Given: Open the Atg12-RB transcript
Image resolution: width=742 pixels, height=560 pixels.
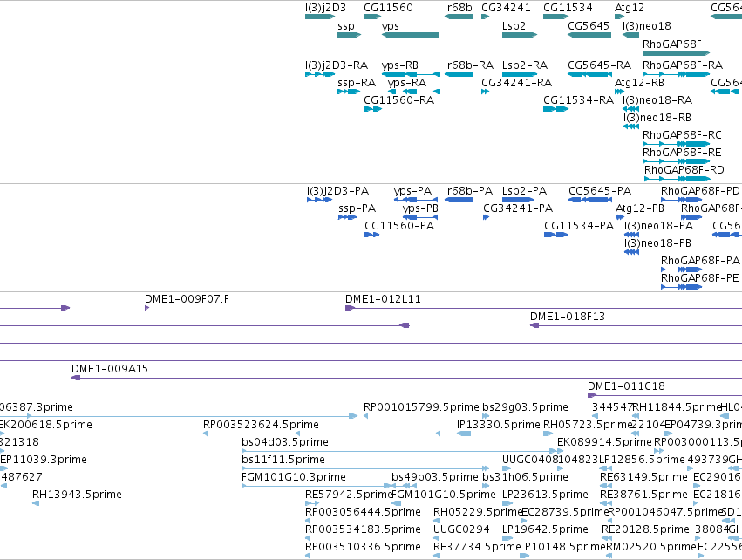Looking at the screenshot, I should tap(619, 92).
